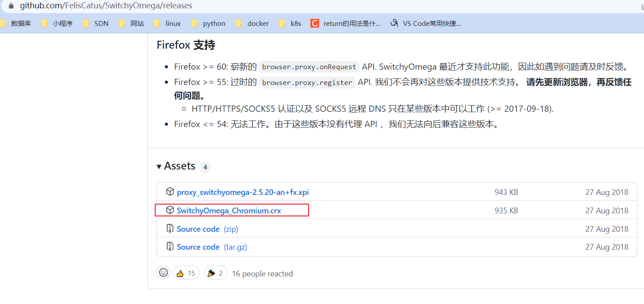Toggle the thumbs-up reaction with 15
The width and height of the screenshot is (644, 304).
(x=186, y=273)
